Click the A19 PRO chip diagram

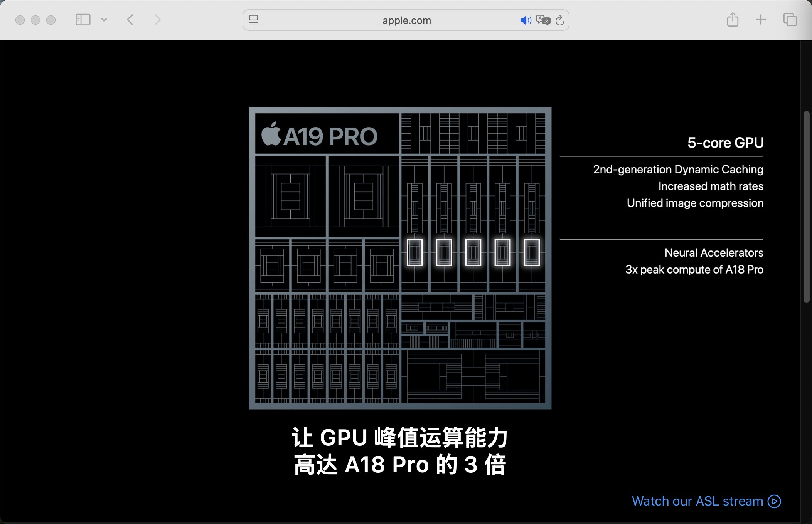(x=400, y=258)
